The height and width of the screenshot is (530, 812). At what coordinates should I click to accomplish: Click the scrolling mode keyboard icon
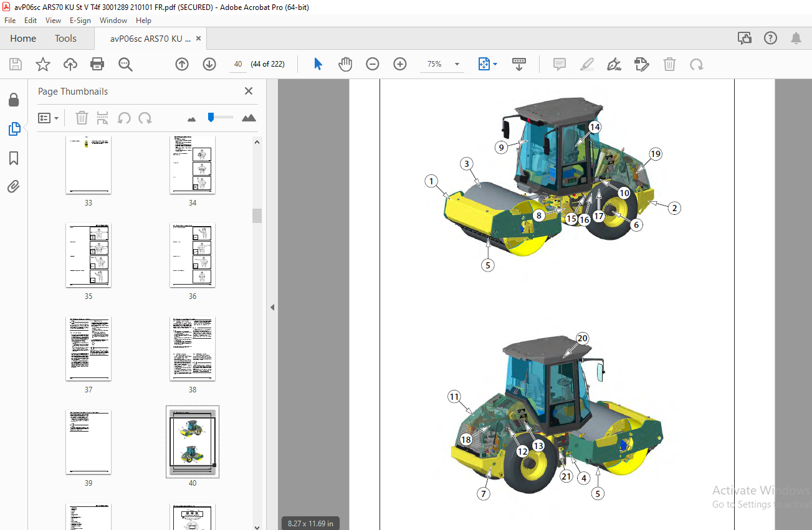518,64
